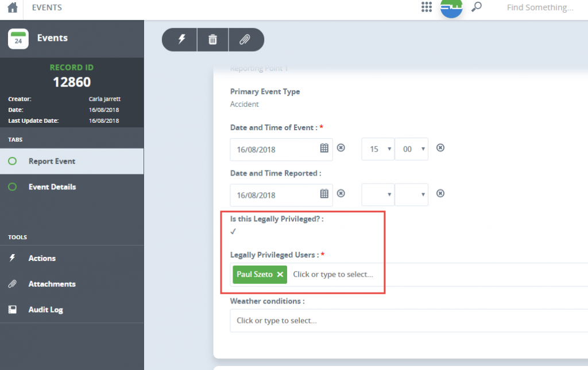Click the search magnifier icon

pos(476,7)
